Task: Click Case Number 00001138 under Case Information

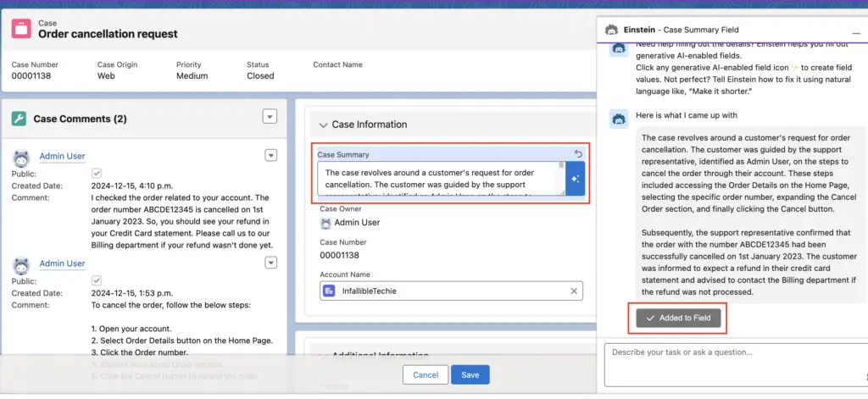Action: click(339, 256)
